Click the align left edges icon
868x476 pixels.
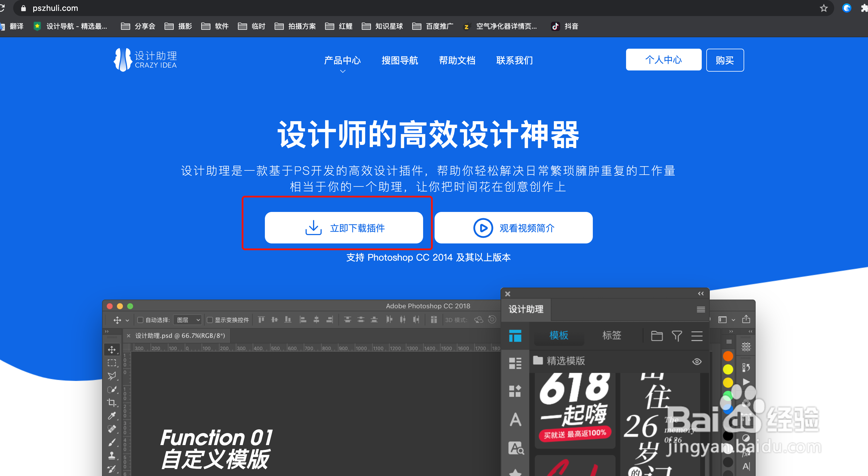[x=303, y=319]
